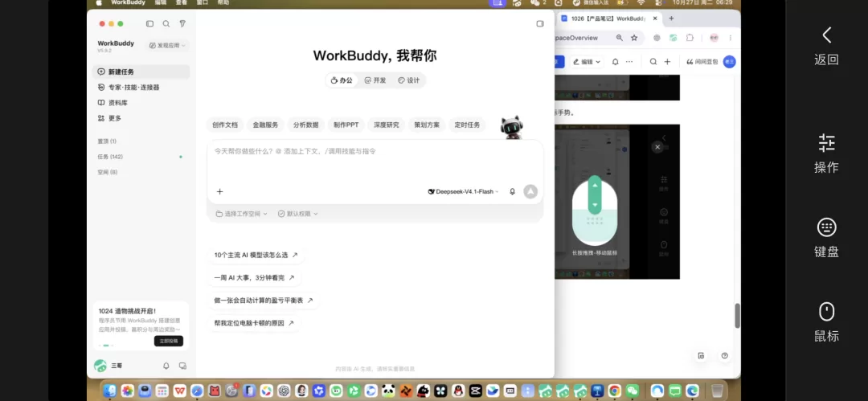This screenshot has height=401, width=868.
Task: Open Finder from the Dock
Action: 109,391
